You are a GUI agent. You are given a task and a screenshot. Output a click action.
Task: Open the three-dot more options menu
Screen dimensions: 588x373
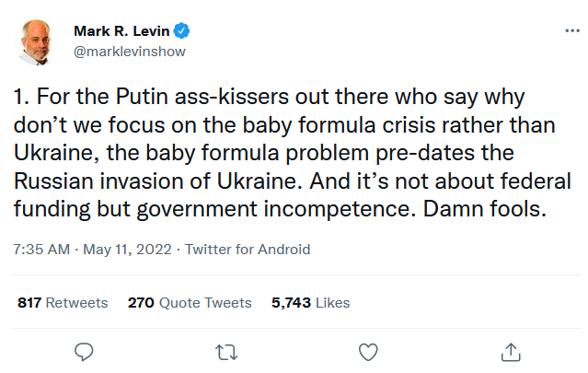[571, 31]
